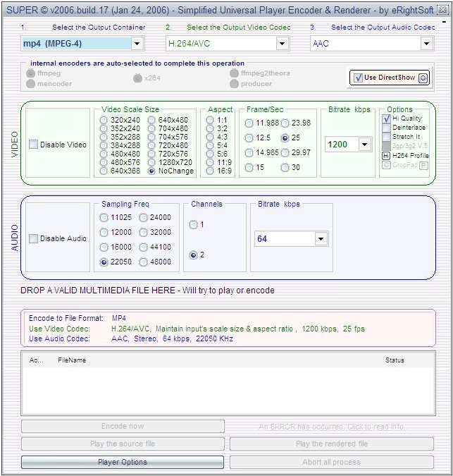This screenshot has width=453, height=476.
Task: Click the Encode now button
Action: [123, 426]
